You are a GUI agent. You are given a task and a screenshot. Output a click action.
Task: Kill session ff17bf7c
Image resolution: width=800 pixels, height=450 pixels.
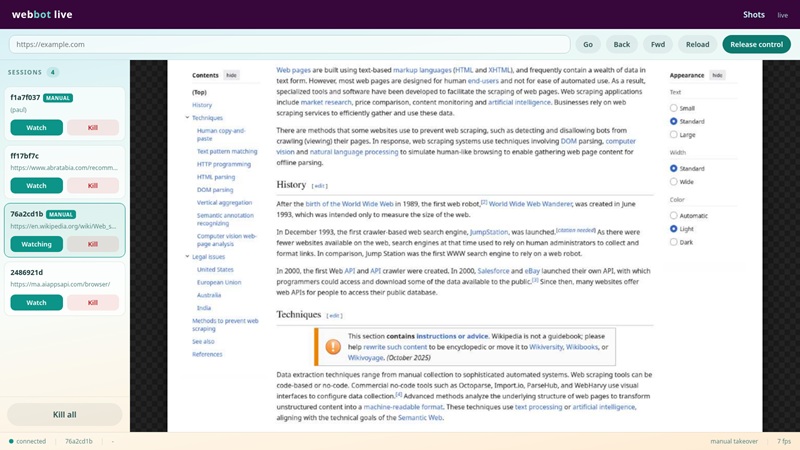93,186
